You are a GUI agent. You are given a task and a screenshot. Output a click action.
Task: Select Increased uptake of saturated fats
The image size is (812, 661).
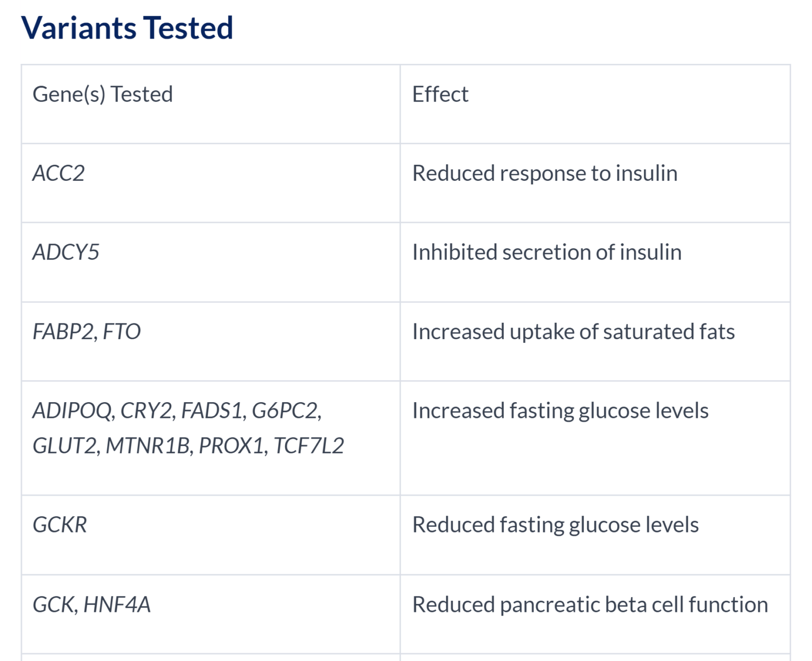point(573,332)
